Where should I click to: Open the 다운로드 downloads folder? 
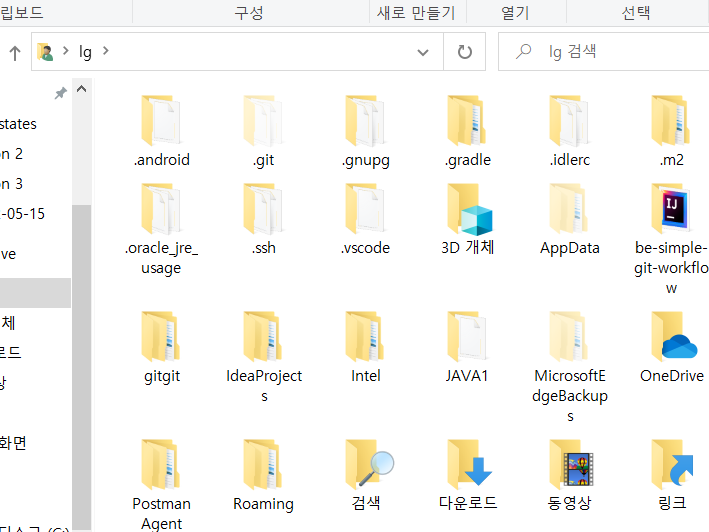pos(468,475)
